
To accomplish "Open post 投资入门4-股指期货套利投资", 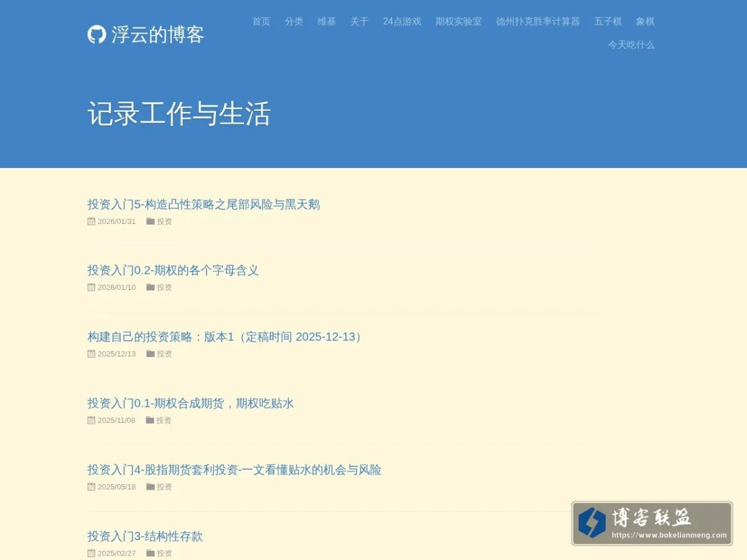I will click(x=234, y=470).
